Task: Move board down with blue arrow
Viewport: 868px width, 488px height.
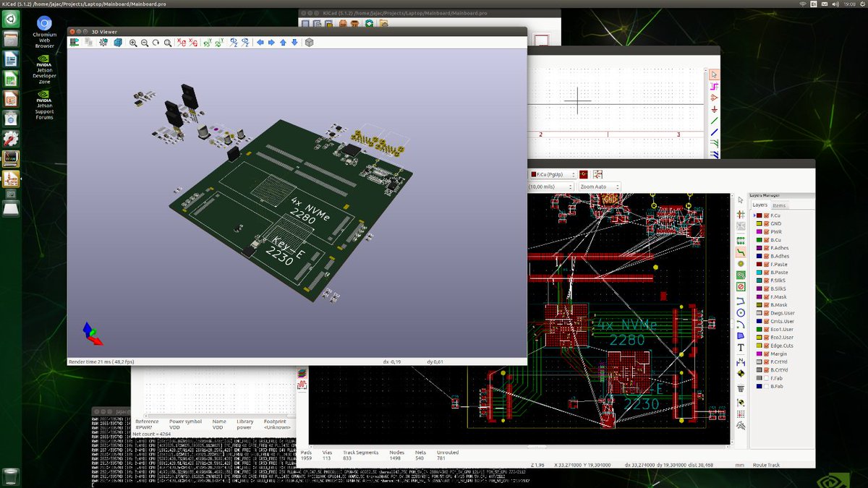Action: point(294,43)
